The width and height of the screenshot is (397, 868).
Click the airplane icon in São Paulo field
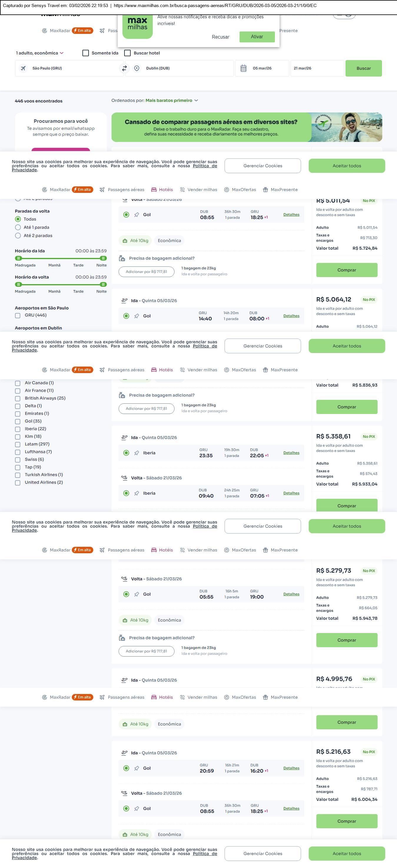[x=23, y=68]
